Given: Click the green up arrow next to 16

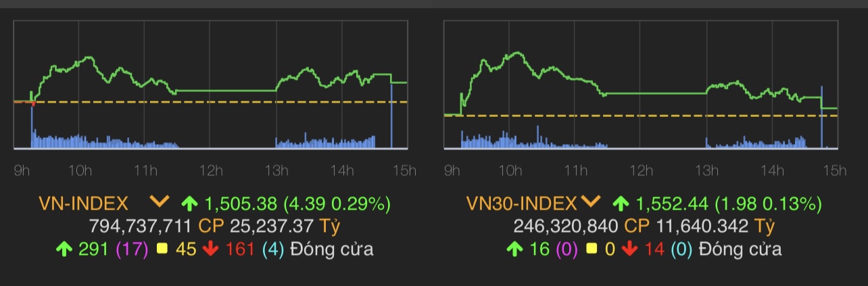Looking at the screenshot, I should (514, 249).
